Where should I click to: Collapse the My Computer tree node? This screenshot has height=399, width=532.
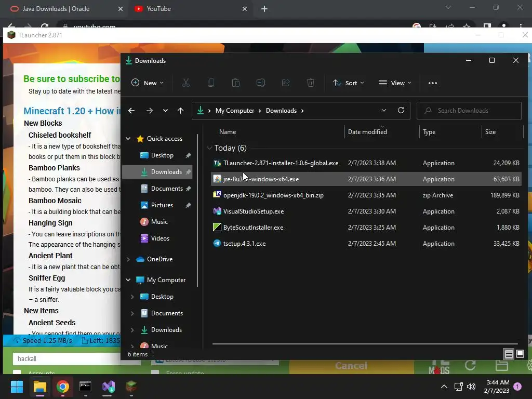coord(128,280)
